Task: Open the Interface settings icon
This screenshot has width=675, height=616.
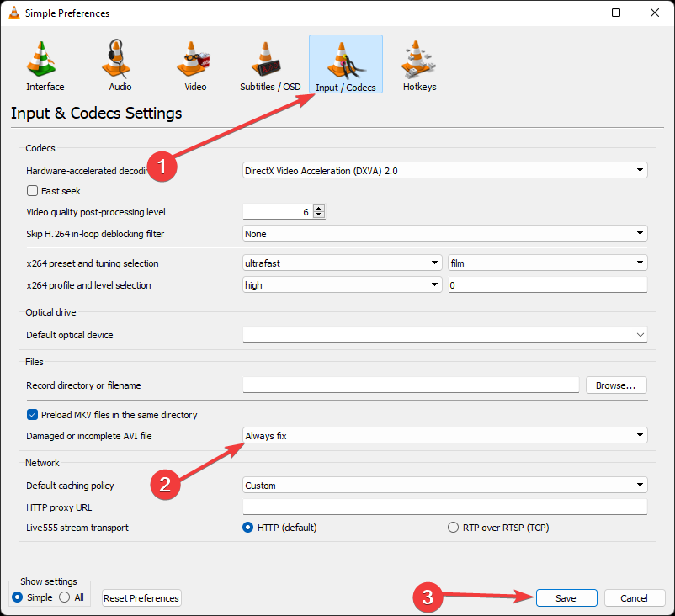Action: tap(44, 57)
